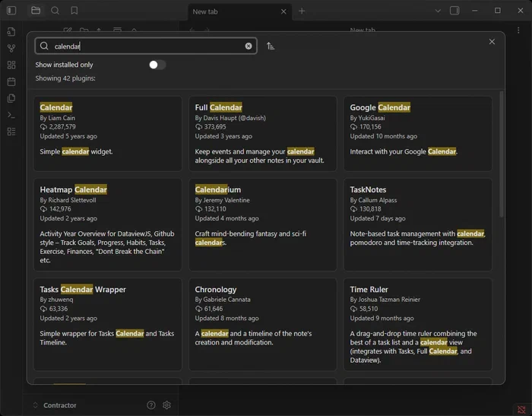
Task: Open the file explorer folder icon
Action: click(36, 11)
